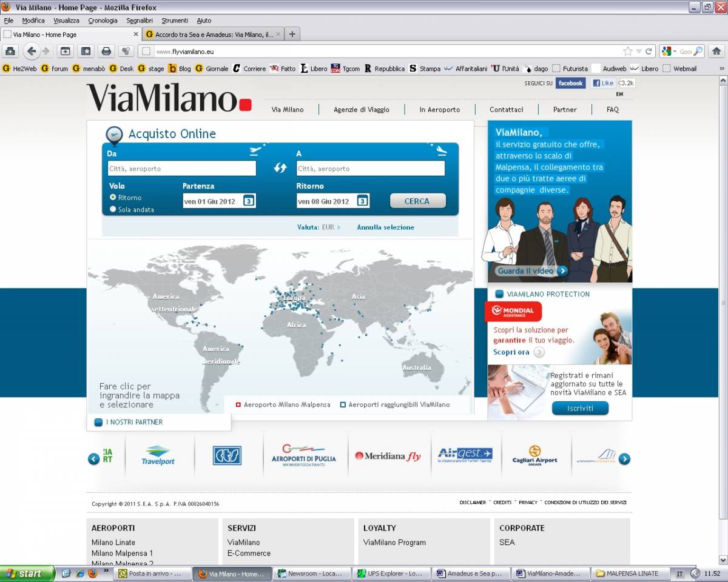The image size is (728, 582).
Task: Click the IT language indicator in the taskbar
Action: click(x=680, y=574)
